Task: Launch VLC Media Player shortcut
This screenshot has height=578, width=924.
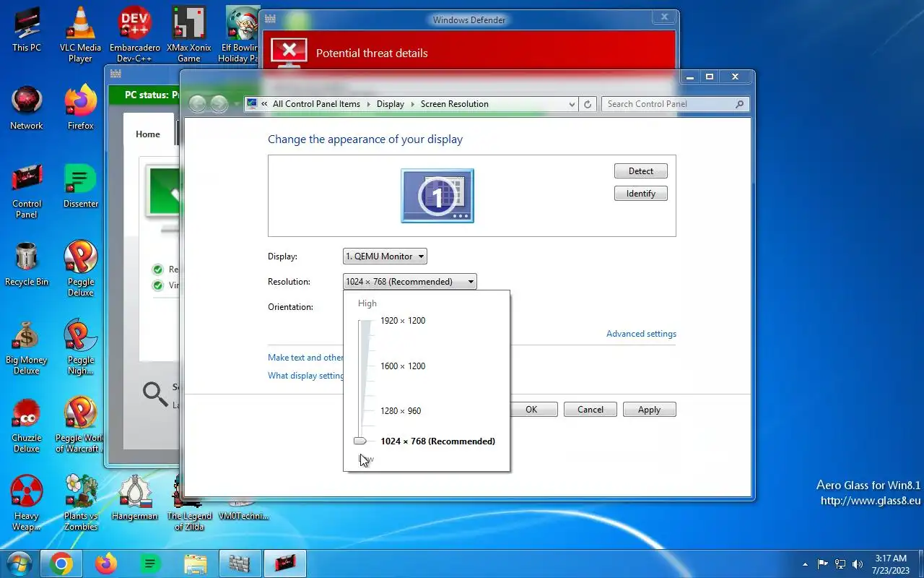Action: coord(80,35)
